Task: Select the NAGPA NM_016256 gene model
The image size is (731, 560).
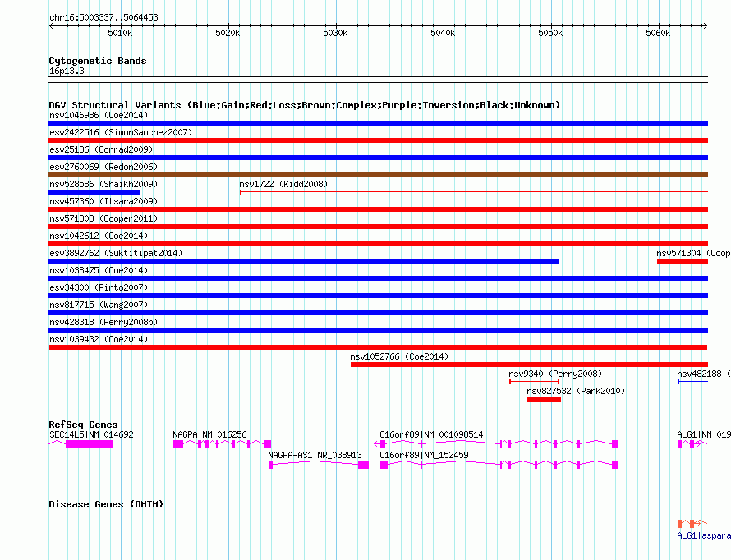Action: tap(222, 444)
